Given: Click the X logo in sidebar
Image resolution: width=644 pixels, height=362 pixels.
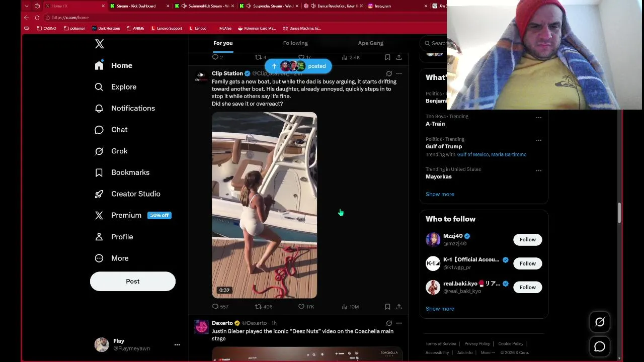Looking at the screenshot, I should pos(100,44).
